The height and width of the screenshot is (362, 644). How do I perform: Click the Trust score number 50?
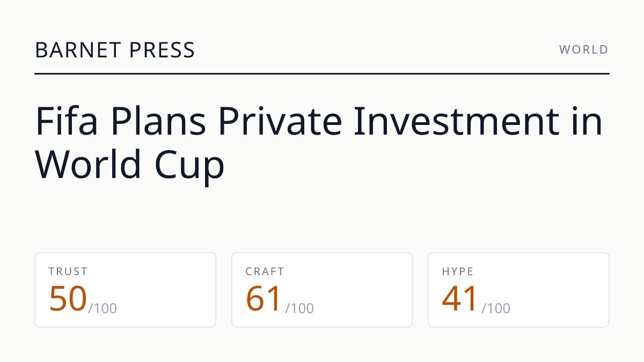(x=68, y=298)
